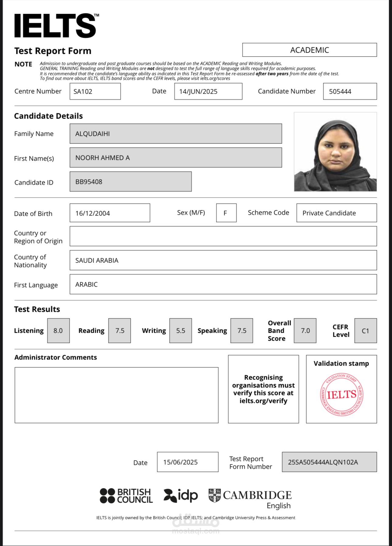Click the Country of Nationality label
The width and height of the screenshot is (392, 546).
pos(30,261)
